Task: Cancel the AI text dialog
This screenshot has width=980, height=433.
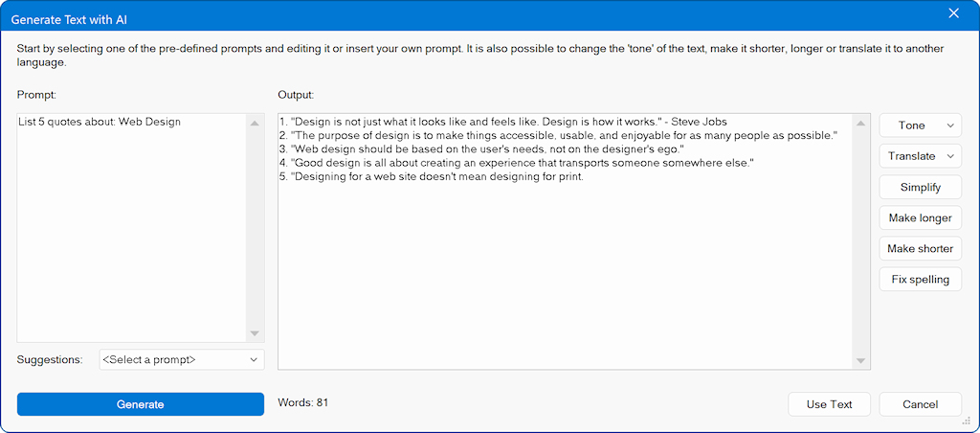Action: (x=920, y=404)
